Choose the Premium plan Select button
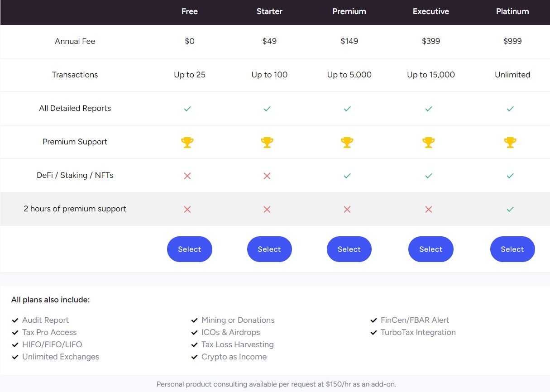 pos(349,249)
